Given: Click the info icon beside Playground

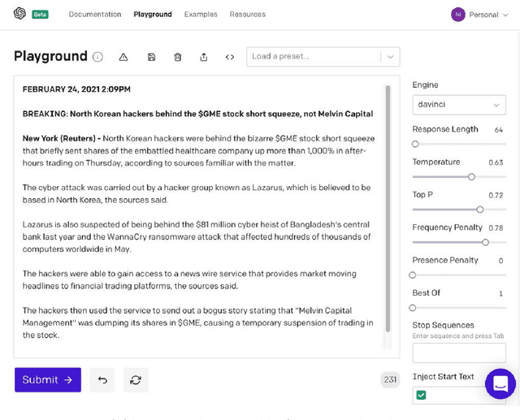Looking at the screenshot, I should pos(97,57).
